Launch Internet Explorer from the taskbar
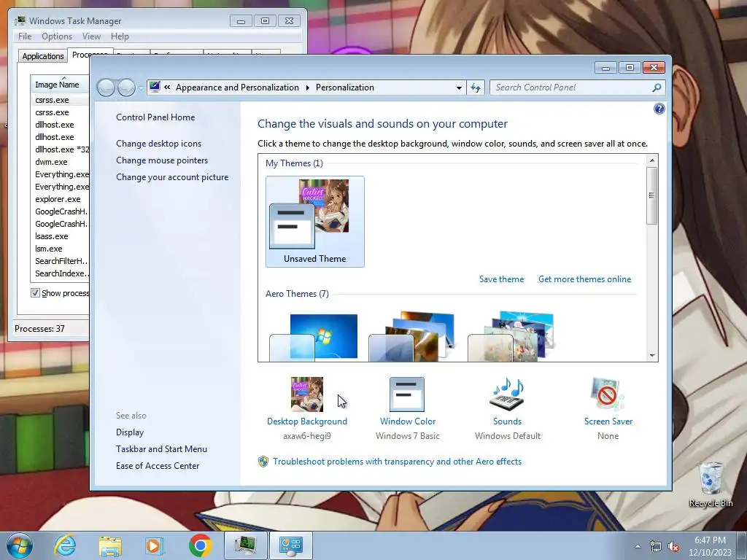Viewport: 747px width, 560px height. [x=65, y=545]
